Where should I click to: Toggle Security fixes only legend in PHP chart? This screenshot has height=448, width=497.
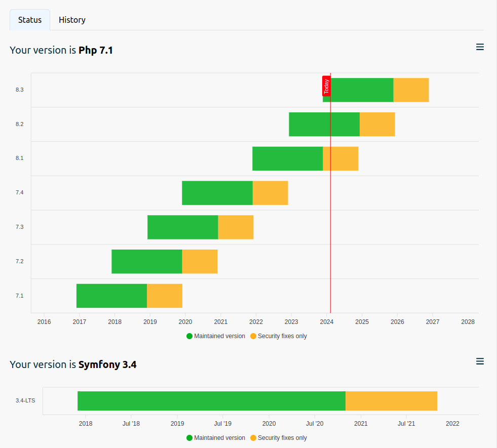tap(279, 336)
